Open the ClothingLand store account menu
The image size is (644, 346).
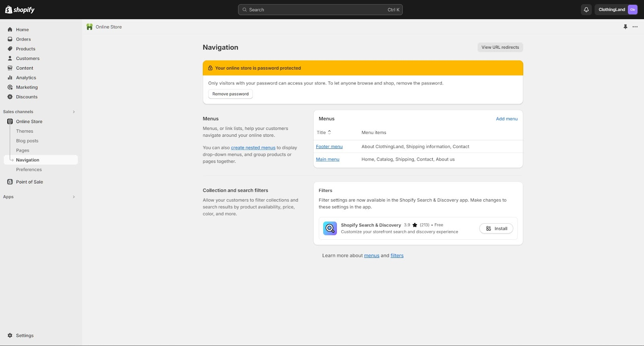(616, 10)
